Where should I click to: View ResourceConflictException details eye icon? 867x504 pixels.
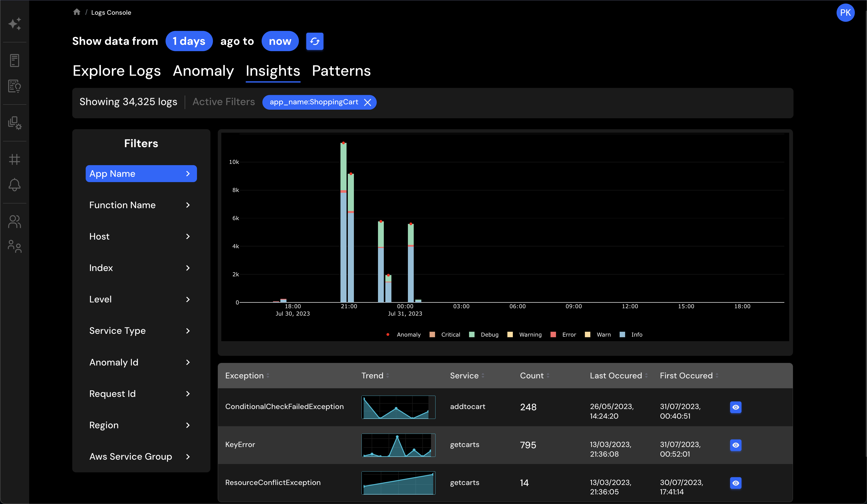click(736, 483)
